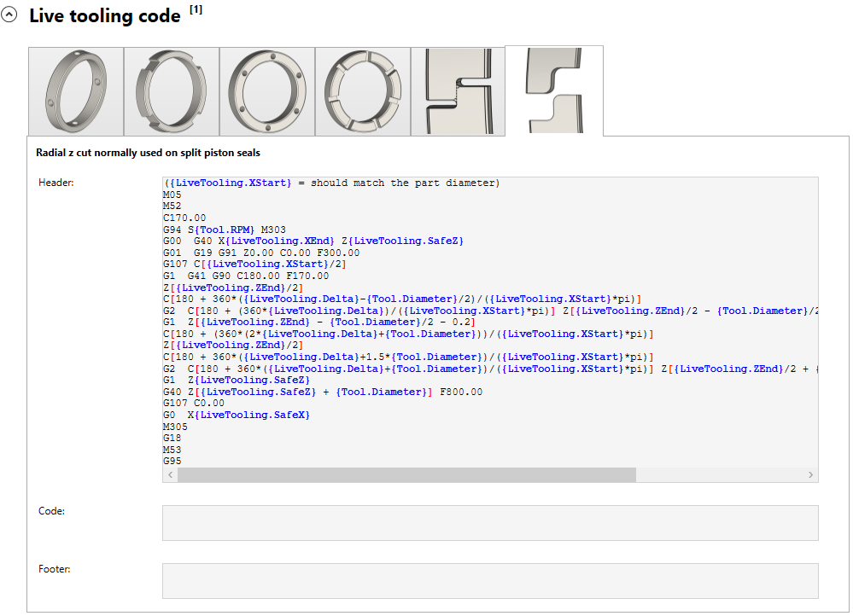Click the Header field label

[x=56, y=183]
